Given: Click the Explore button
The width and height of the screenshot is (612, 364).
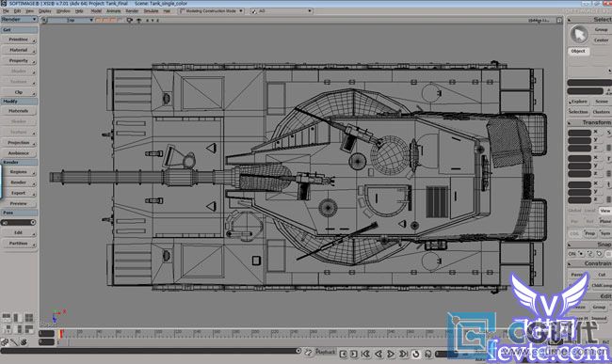Looking at the screenshot, I should [x=578, y=102].
